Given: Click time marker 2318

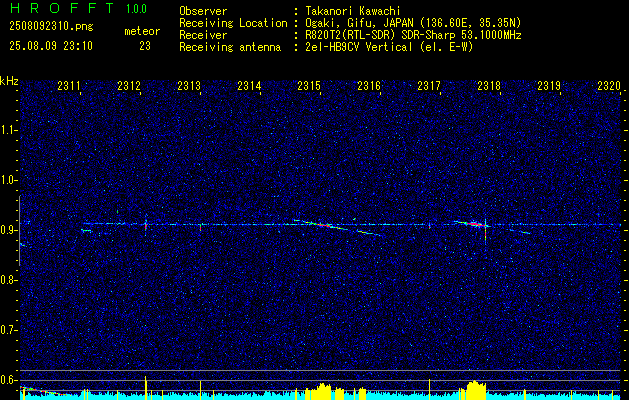Looking at the screenshot, I should (x=489, y=85).
